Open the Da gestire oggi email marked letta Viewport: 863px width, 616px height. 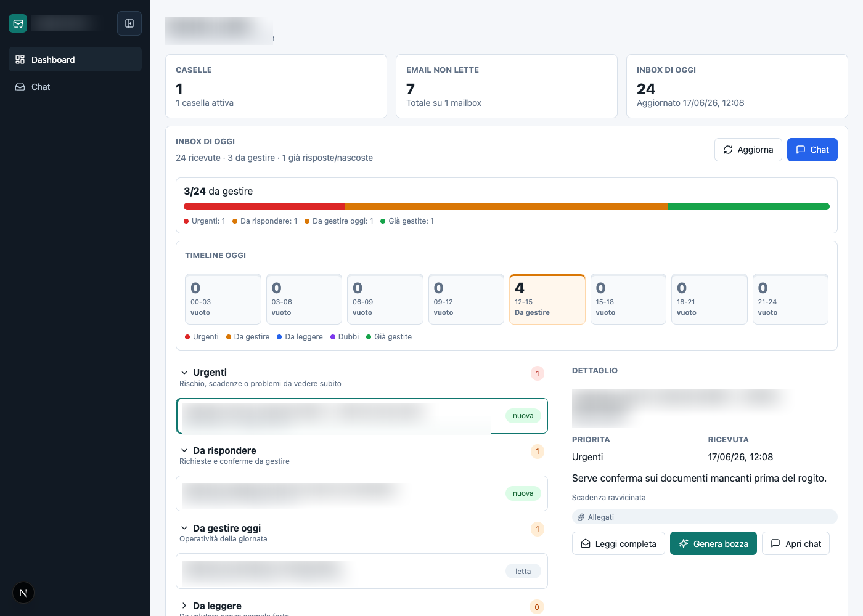tap(362, 571)
